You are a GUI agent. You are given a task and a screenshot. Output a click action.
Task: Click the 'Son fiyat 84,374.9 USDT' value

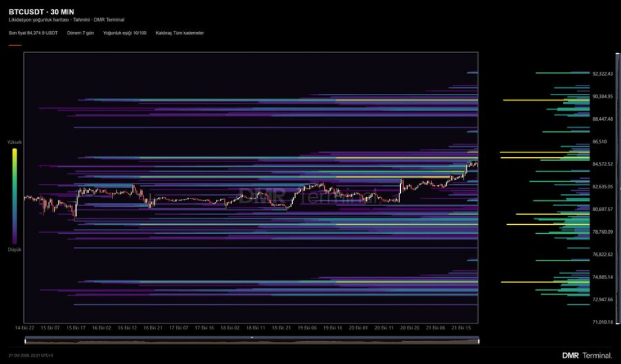pos(34,33)
